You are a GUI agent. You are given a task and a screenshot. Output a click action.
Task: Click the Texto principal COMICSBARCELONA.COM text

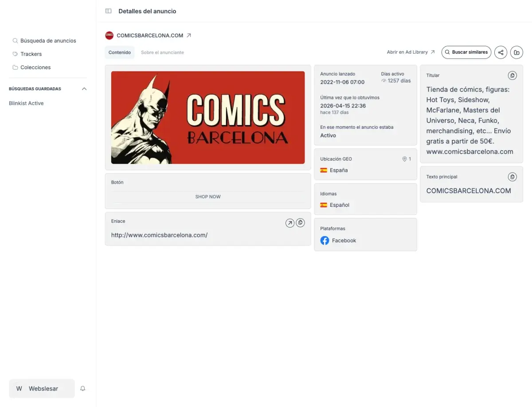[469, 191]
